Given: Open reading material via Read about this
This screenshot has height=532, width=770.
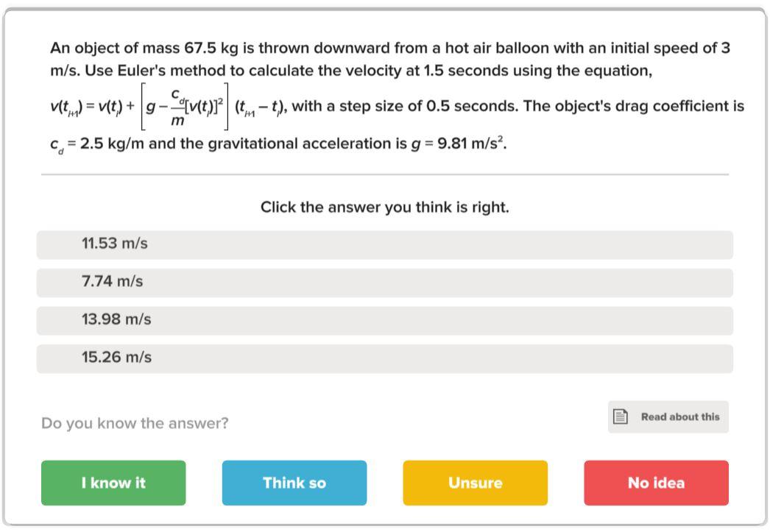Looking at the screenshot, I should [667, 416].
